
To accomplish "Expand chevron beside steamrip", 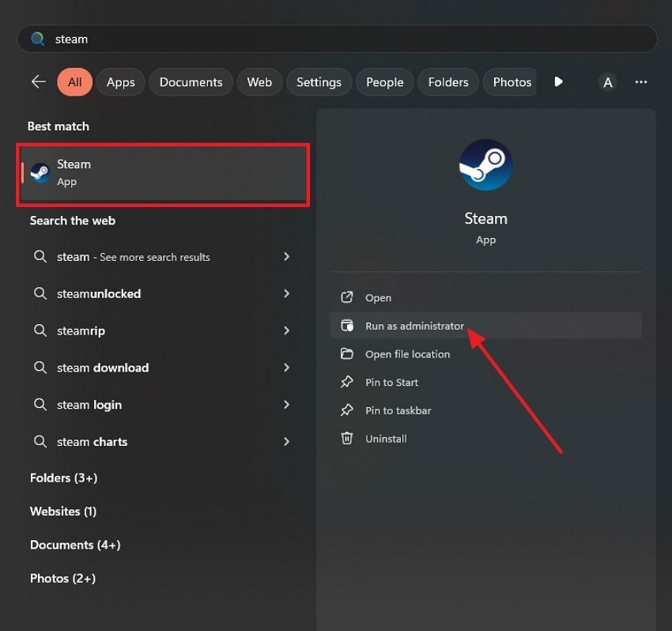I will pyautogui.click(x=286, y=330).
